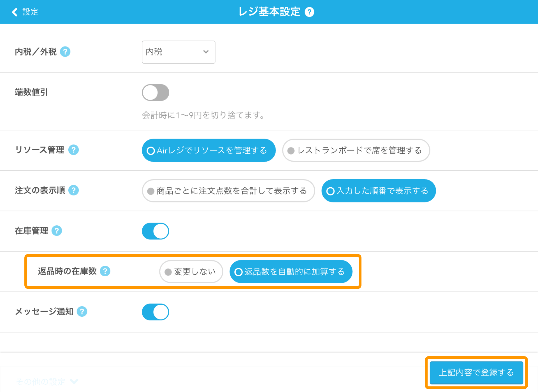
Task: Open the 内税 tax dropdown
Action: 178,52
